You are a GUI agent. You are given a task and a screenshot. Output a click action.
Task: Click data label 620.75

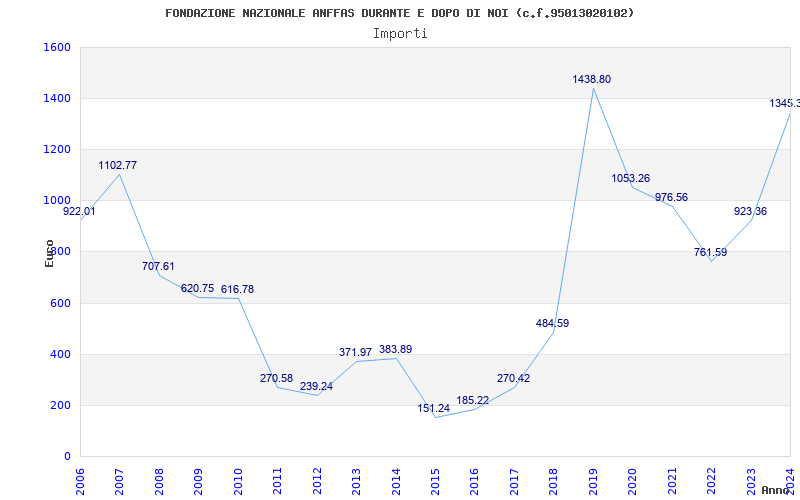click(197, 288)
